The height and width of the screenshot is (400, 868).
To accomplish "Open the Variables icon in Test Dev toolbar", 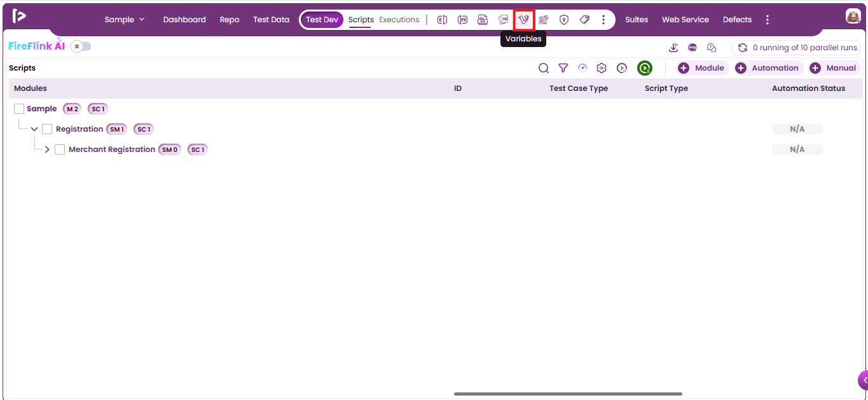I will (523, 20).
